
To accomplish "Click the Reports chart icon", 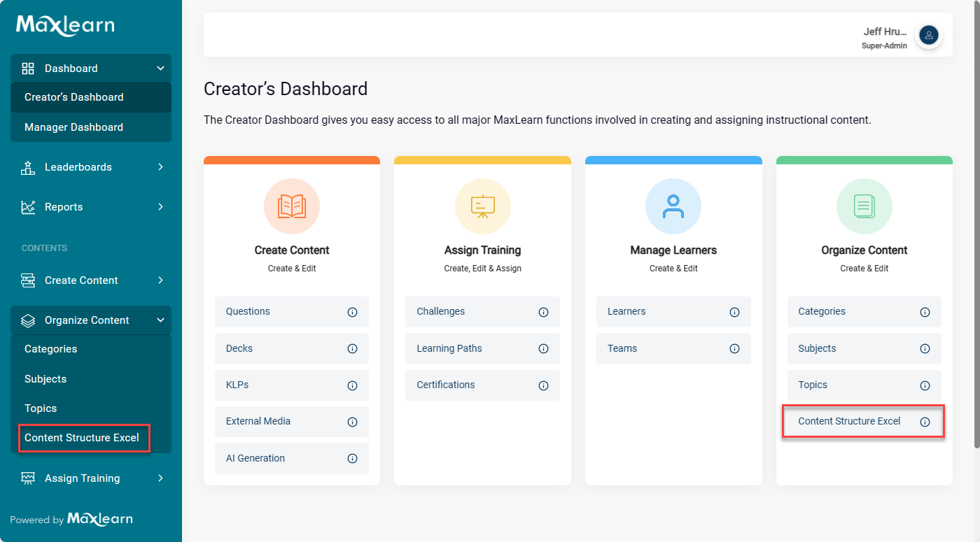I will (x=28, y=207).
